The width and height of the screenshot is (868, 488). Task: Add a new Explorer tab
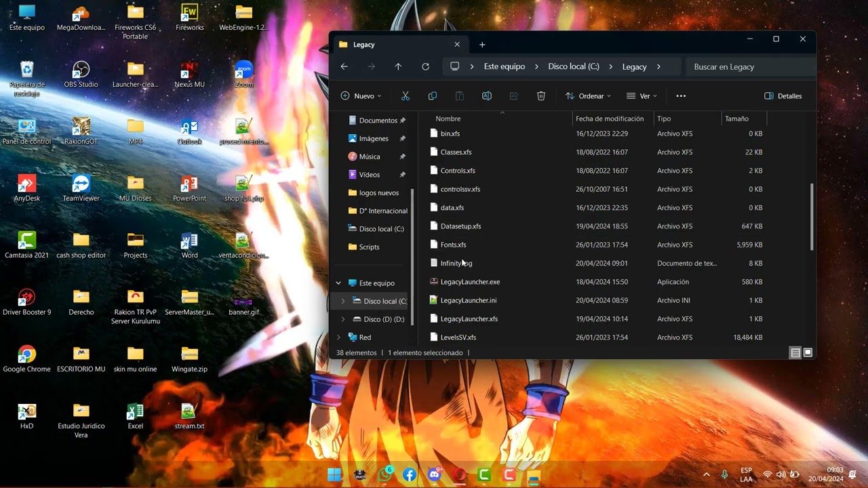[482, 45]
